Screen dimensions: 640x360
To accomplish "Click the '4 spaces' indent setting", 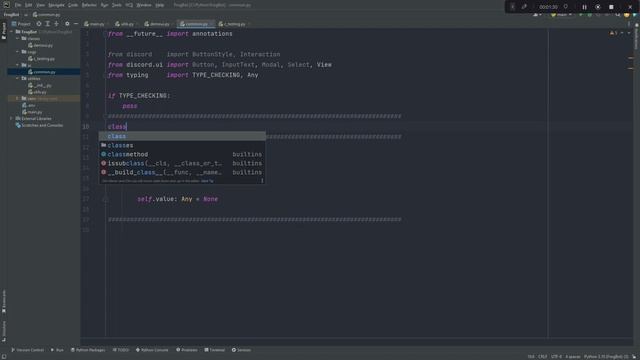I will point(573,357).
